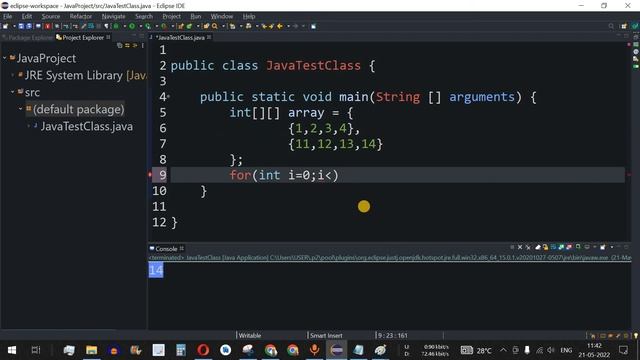Toggle Scroll Lock in Console toolbar
The image size is (640, 360).
pyautogui.click(x=545, y=247)
